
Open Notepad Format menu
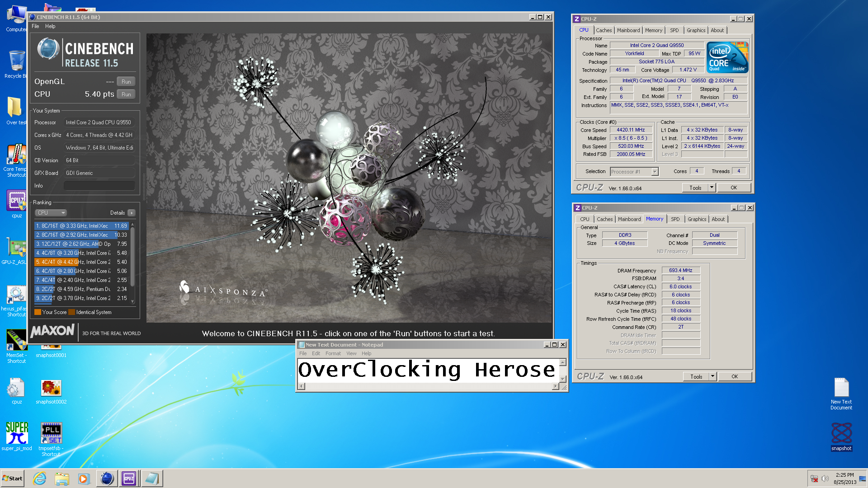click(x=333, y=354)
